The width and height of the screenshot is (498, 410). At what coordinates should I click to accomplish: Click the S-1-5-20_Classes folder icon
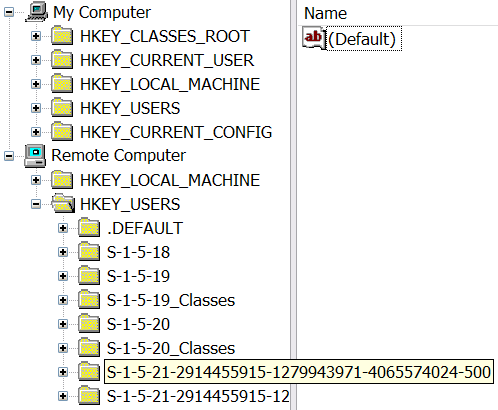pos(89,348)
